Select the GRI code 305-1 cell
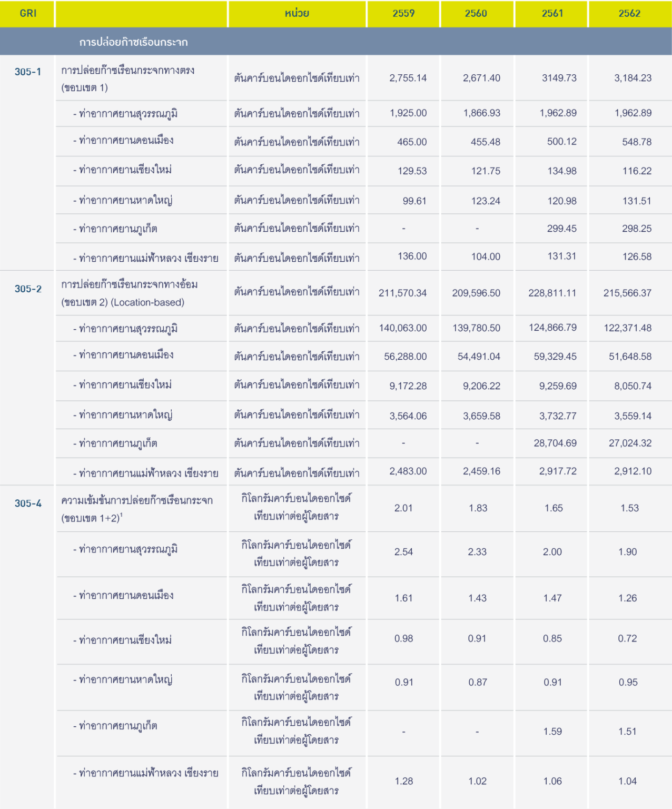The height and width of the screenshot is (809, 672). tap(28, 72)
